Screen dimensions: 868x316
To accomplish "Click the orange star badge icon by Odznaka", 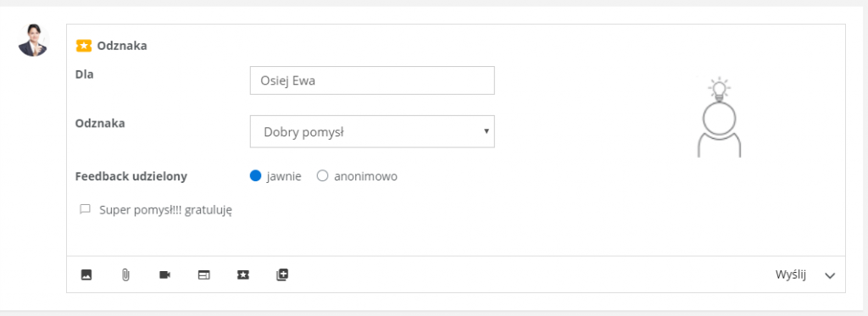I will [84, 46].
